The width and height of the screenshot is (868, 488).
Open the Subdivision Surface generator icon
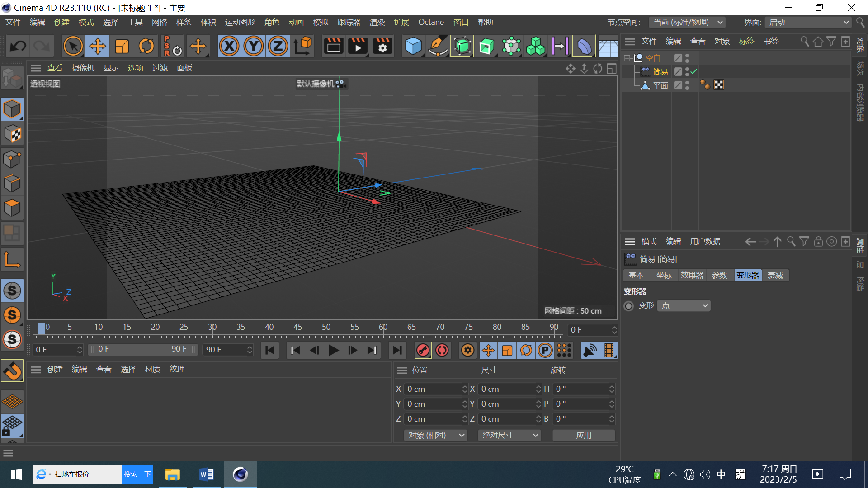point(462,46)
